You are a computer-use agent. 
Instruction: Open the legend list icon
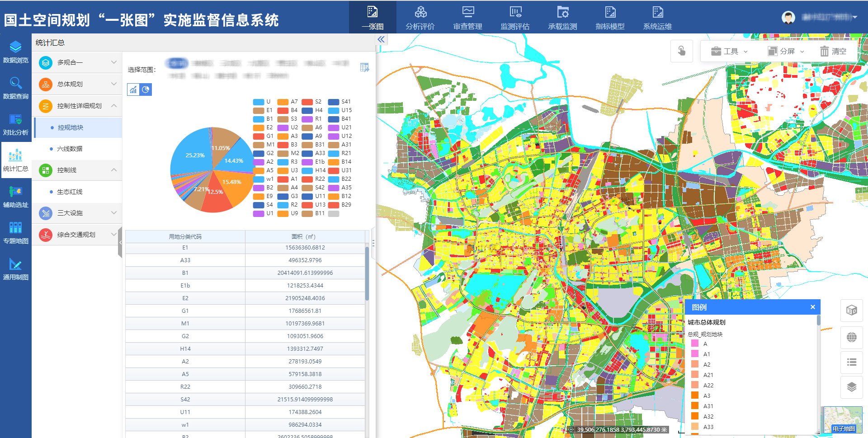[851, 362]
